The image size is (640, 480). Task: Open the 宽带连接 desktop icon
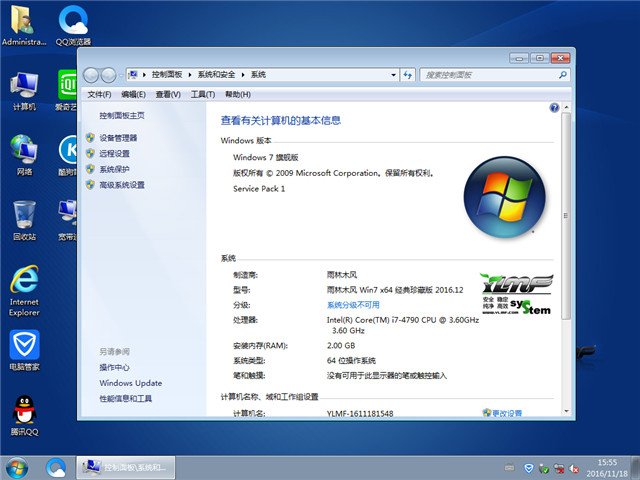click(67, 220)
